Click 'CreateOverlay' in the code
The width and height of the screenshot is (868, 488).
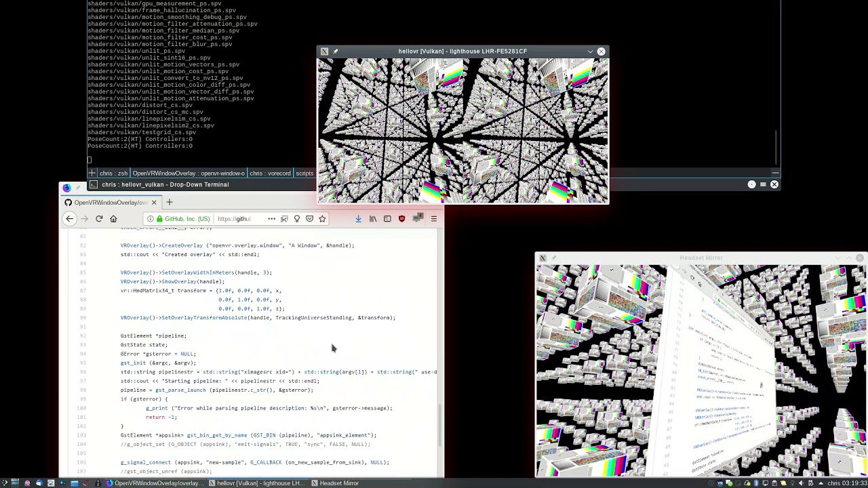[182, 245]
